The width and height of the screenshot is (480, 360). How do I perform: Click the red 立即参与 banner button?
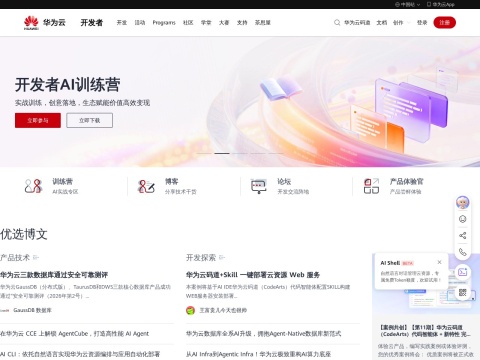(x=38, y=120)
